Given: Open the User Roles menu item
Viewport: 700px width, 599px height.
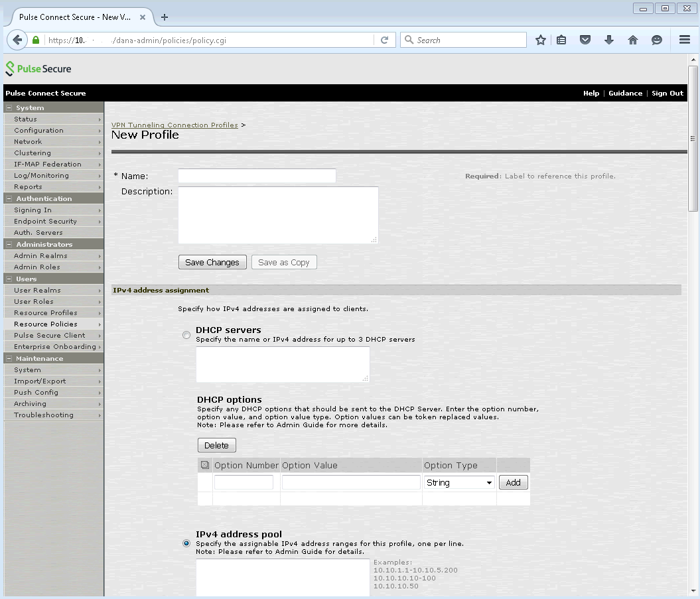Looking at the screenshot, I should tap(54, 301).
